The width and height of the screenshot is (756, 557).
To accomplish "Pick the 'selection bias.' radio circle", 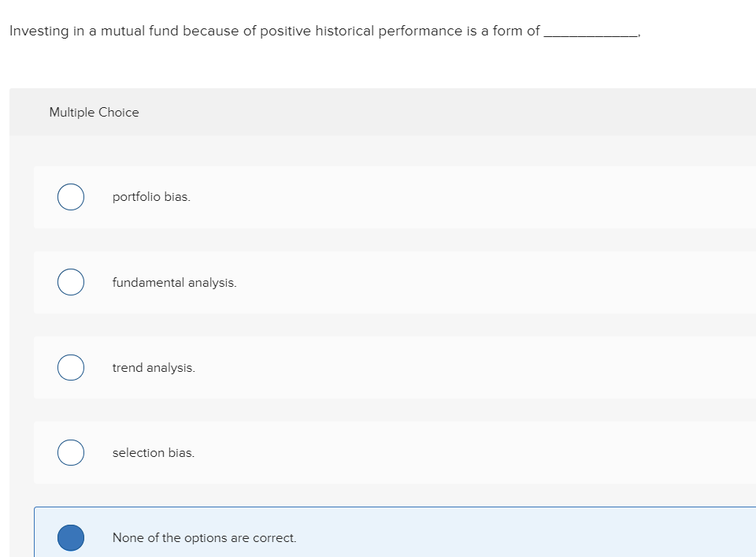I will [71, 452].
